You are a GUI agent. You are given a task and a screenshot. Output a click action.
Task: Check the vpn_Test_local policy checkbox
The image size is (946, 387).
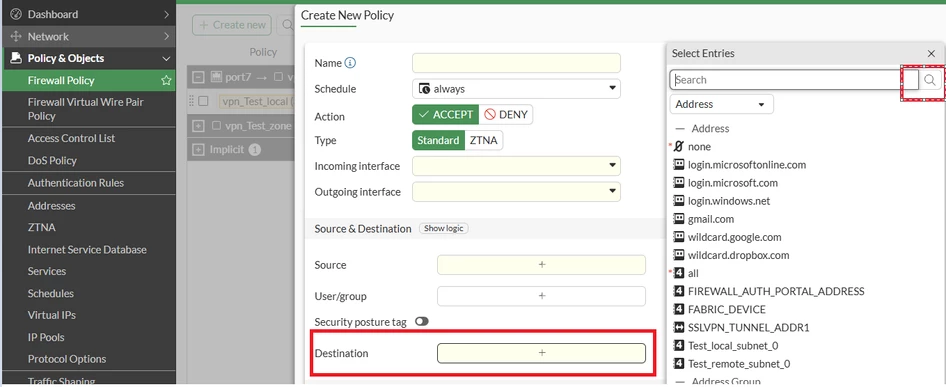coord(203,101)
